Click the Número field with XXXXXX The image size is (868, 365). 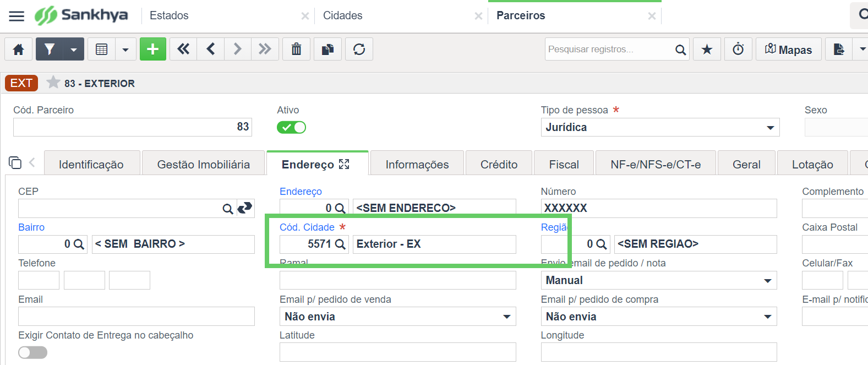[659, 208]
